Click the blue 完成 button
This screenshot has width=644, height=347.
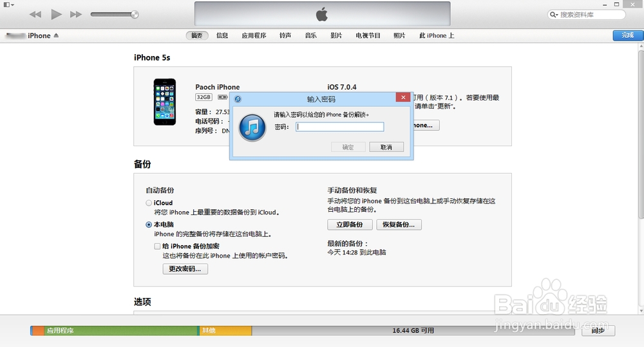coord(627,35)
